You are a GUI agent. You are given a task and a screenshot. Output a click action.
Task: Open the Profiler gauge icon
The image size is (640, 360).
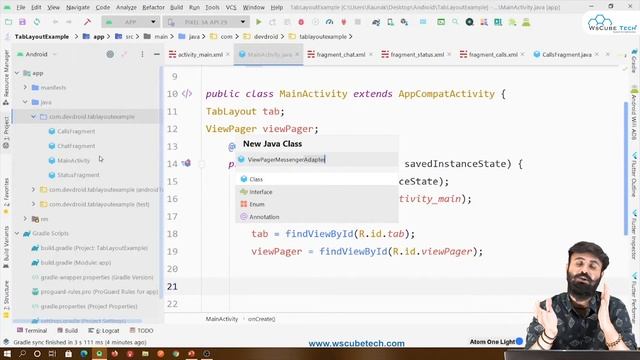pos(329,22)
